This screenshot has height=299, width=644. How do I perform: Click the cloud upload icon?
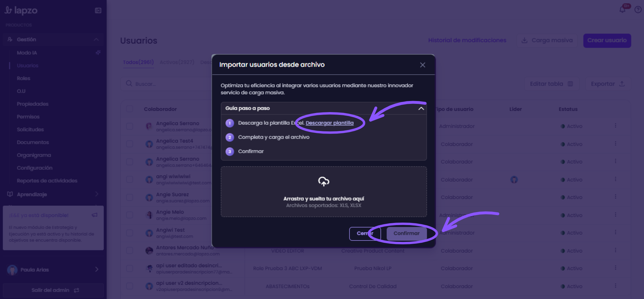click(324, 181)
